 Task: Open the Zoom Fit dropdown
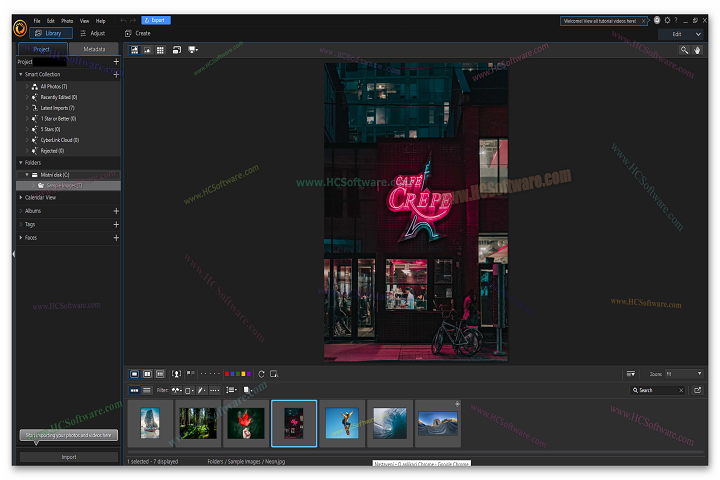pos(684,374)
